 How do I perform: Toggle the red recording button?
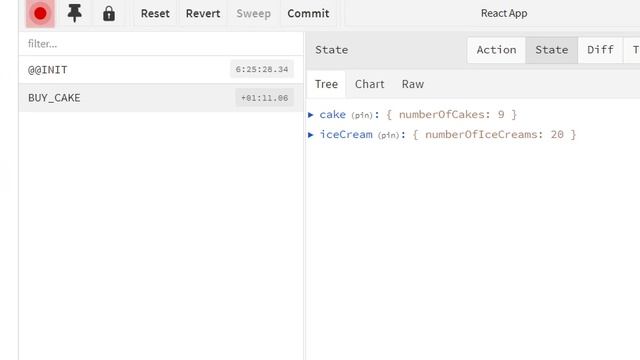point(40,13)
